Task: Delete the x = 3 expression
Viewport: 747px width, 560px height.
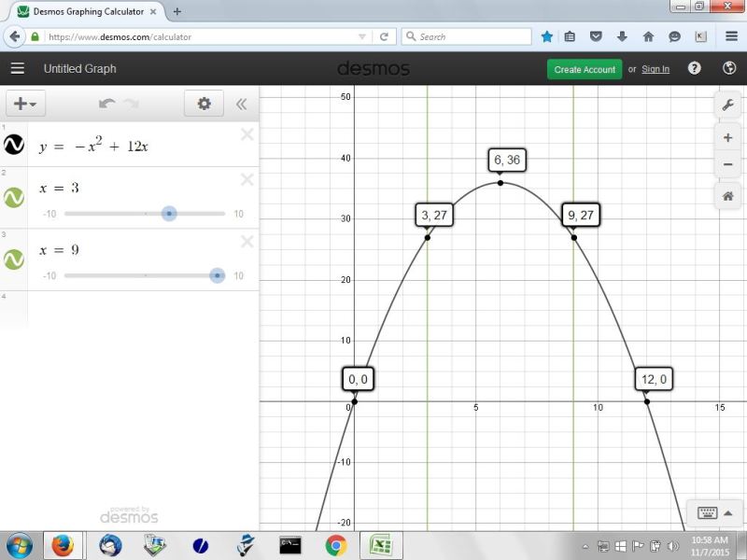Action: pyautogui.click(x=247, y=179)
